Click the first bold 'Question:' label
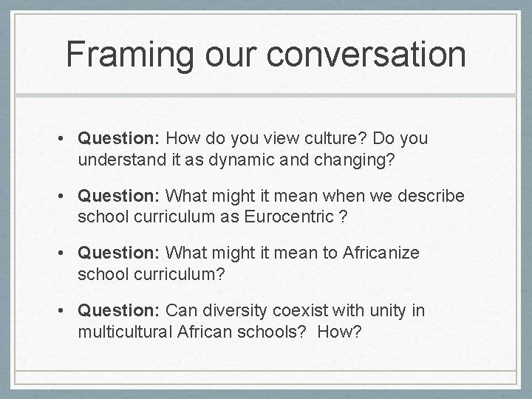The height and width of the screenshot is (399, 532). [x=118, y=138]
